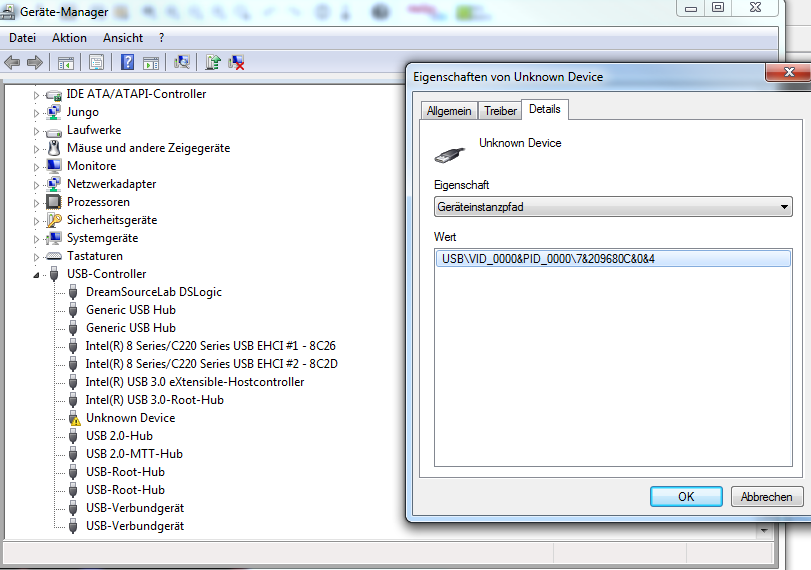Screen dimensions: 811x570
Task: Switch to the Treiber tab
Action: (500, 111)
